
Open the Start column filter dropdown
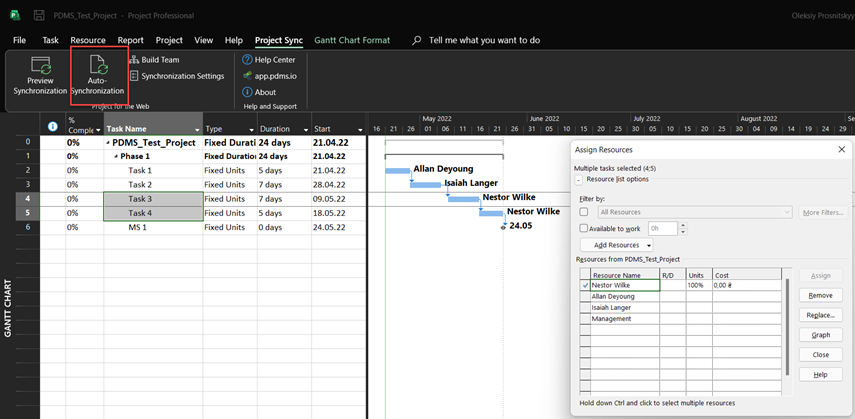point(360,130)
